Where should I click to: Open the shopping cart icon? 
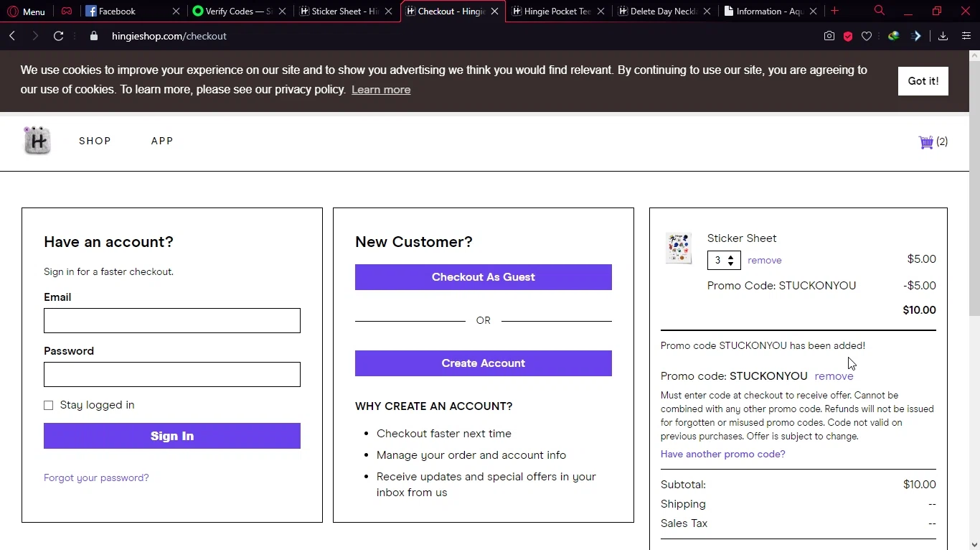(x=926, y=141)
